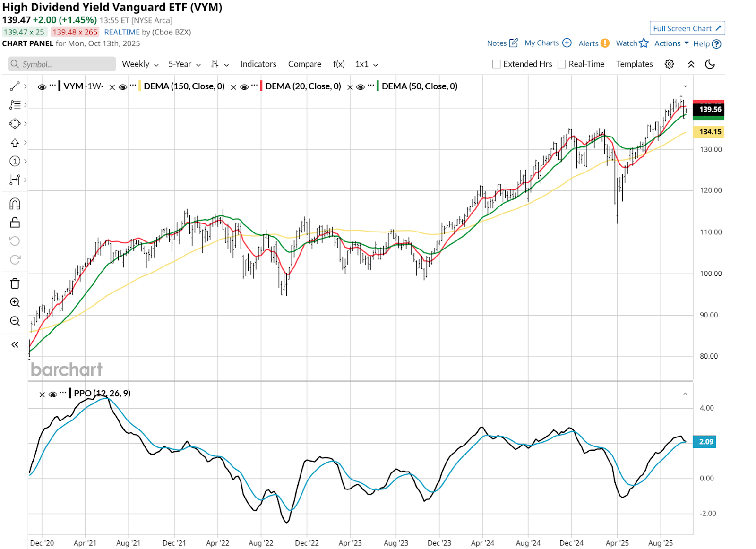Collapse the main chart pane legend
The image size is (756, 549).
[685, 86]
